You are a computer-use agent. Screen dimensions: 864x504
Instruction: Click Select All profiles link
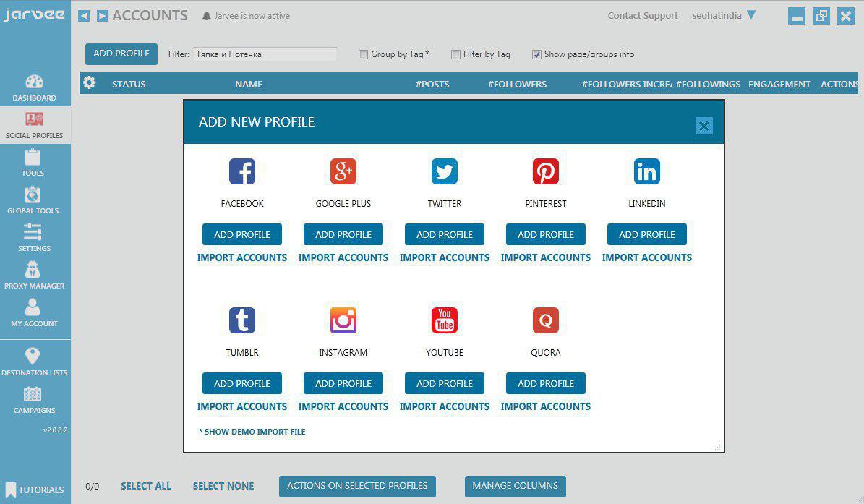pos(146,486)
